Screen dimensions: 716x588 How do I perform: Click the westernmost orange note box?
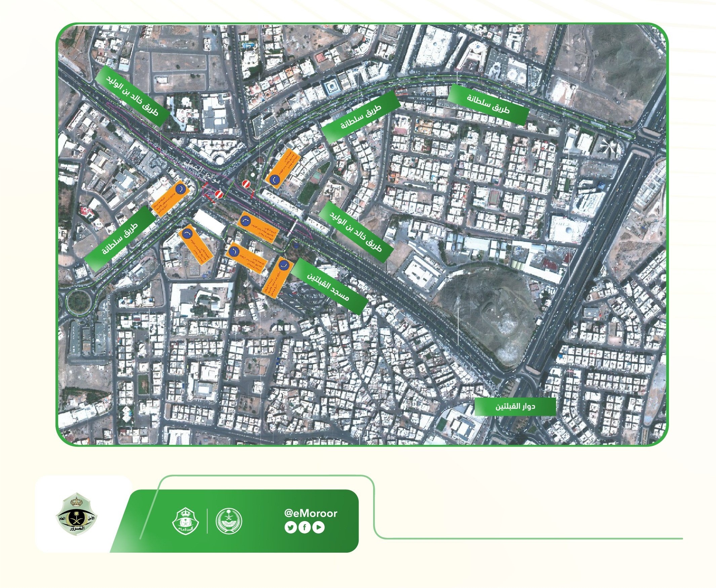[x=170, y=198]
